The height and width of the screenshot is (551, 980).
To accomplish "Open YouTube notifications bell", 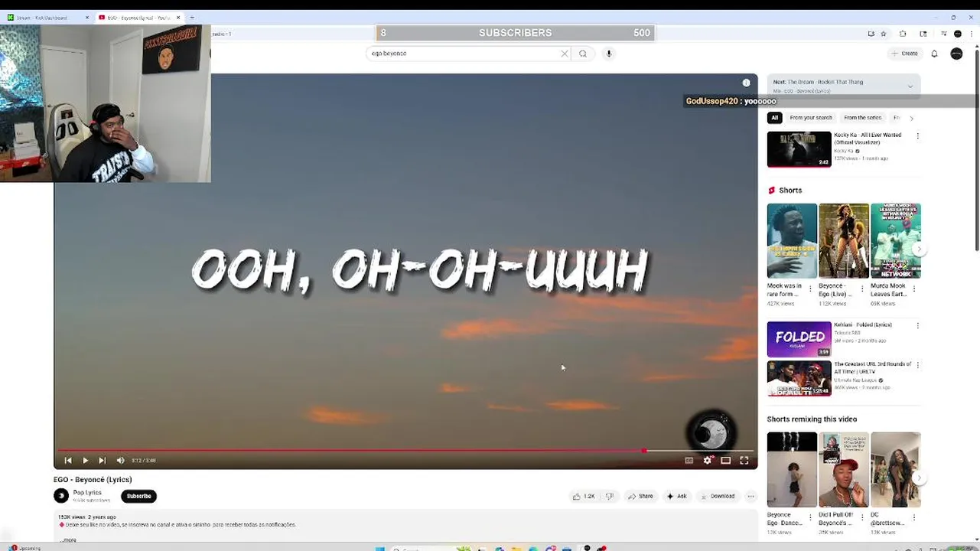I will pyautogui.click(x=934, y=54).
